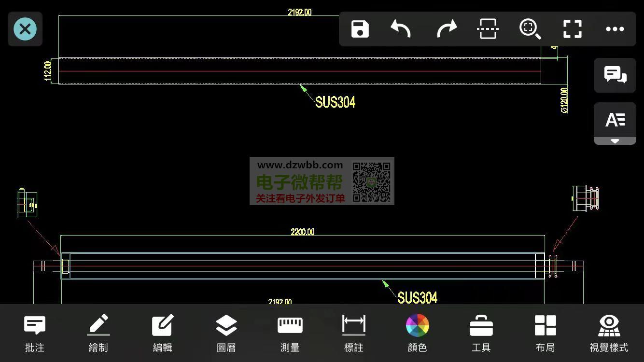644x362 pixels.
Task: Switch to the 繪制 draw tab
Action: 98,333
